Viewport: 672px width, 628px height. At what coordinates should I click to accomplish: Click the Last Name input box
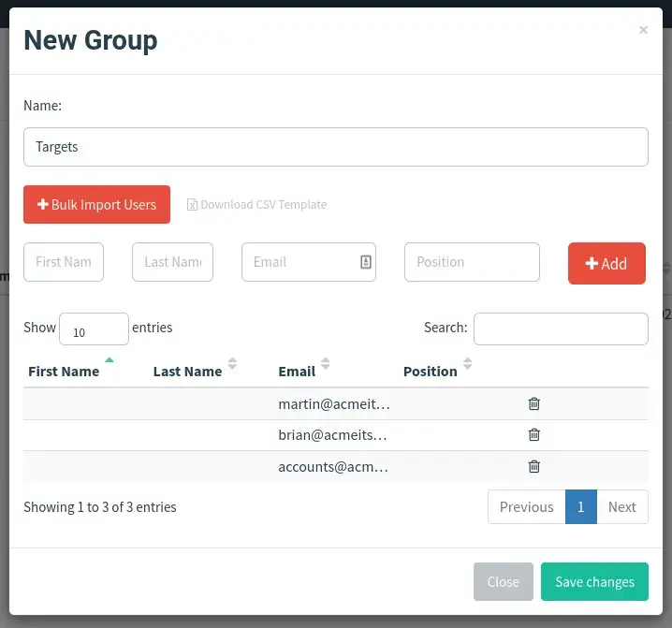pyautogui.click(x=173, y=262)
